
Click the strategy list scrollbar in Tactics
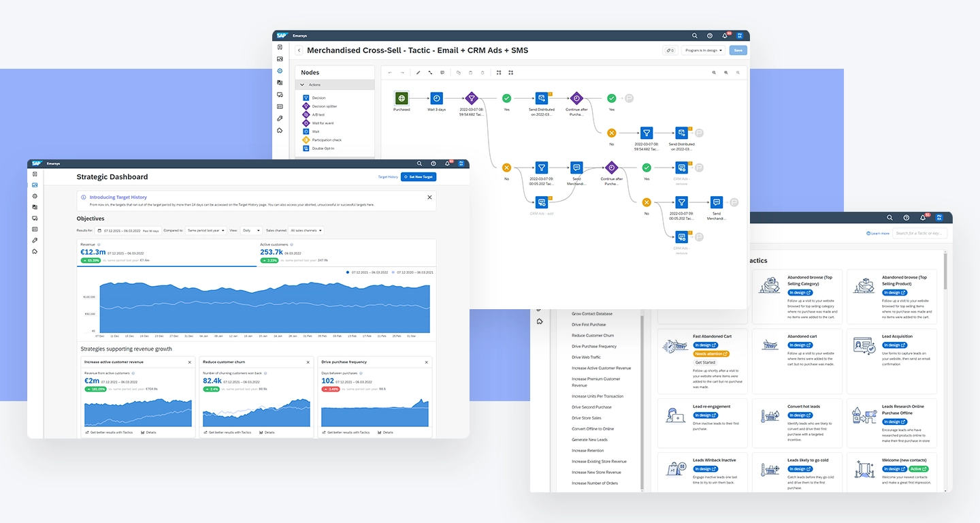pyautogui.click(x=642, y=402)
